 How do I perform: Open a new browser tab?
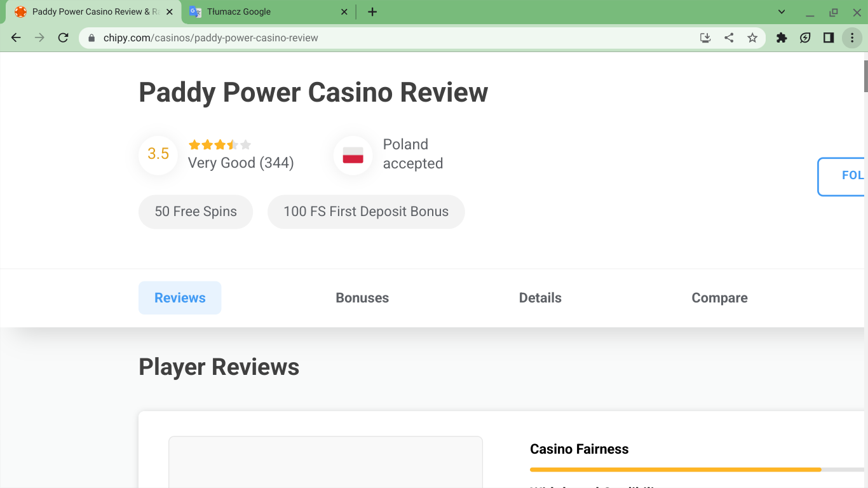[x=372, y=12]
